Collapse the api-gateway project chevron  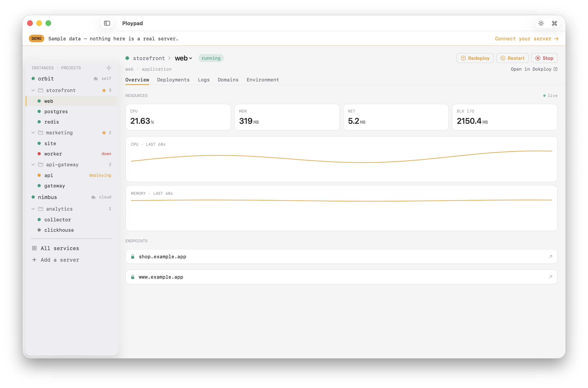(33, 164)
